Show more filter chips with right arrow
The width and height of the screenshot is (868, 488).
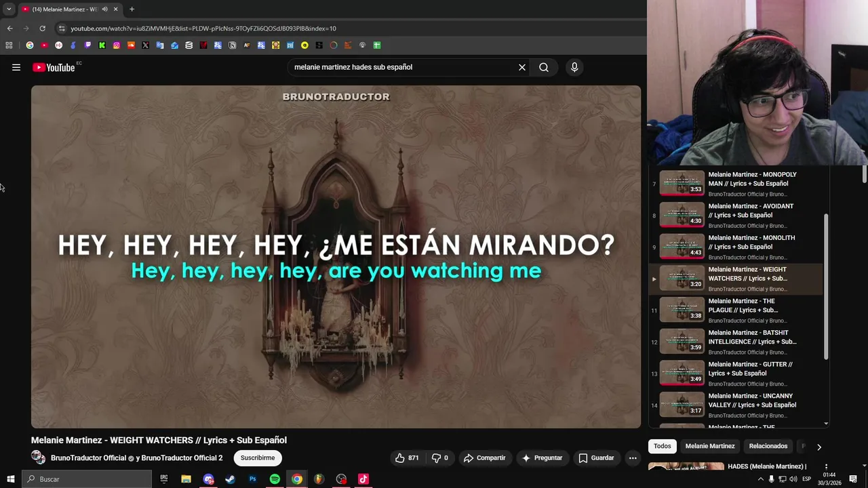[818, 447]
